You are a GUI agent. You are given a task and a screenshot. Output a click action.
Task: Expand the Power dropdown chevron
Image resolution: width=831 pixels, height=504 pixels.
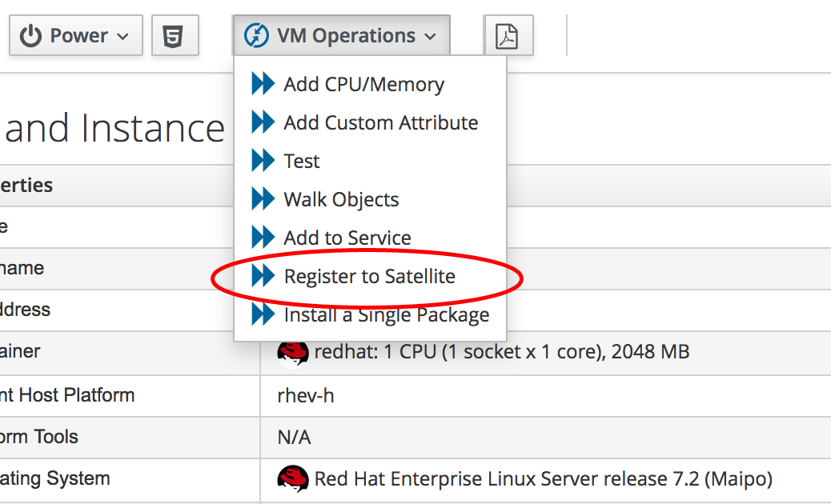(122, 37)
